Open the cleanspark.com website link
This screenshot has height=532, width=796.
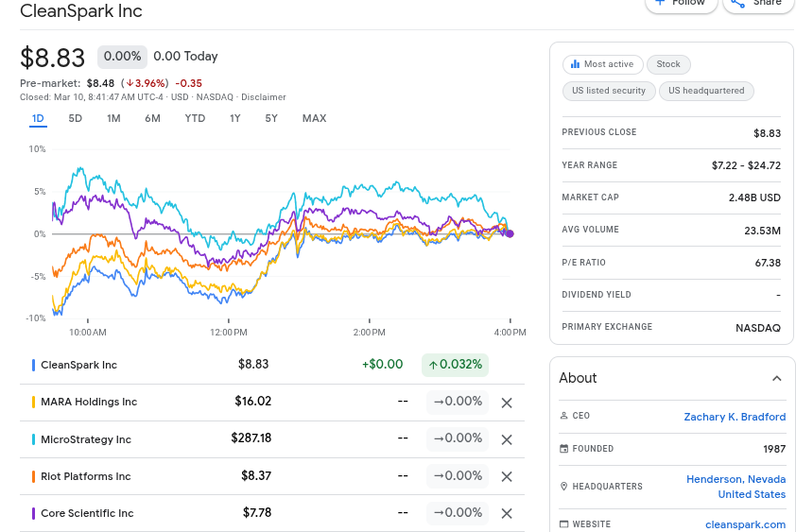pos(745,524)
